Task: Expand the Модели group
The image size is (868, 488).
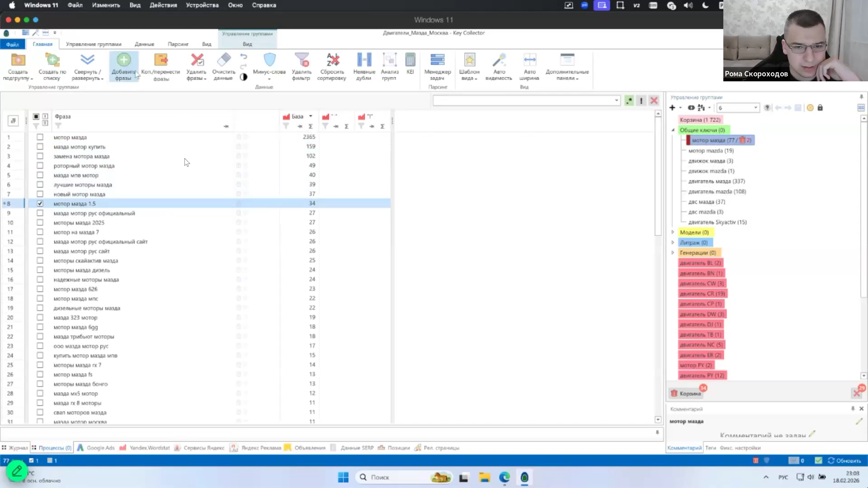Action: (673, 232)
